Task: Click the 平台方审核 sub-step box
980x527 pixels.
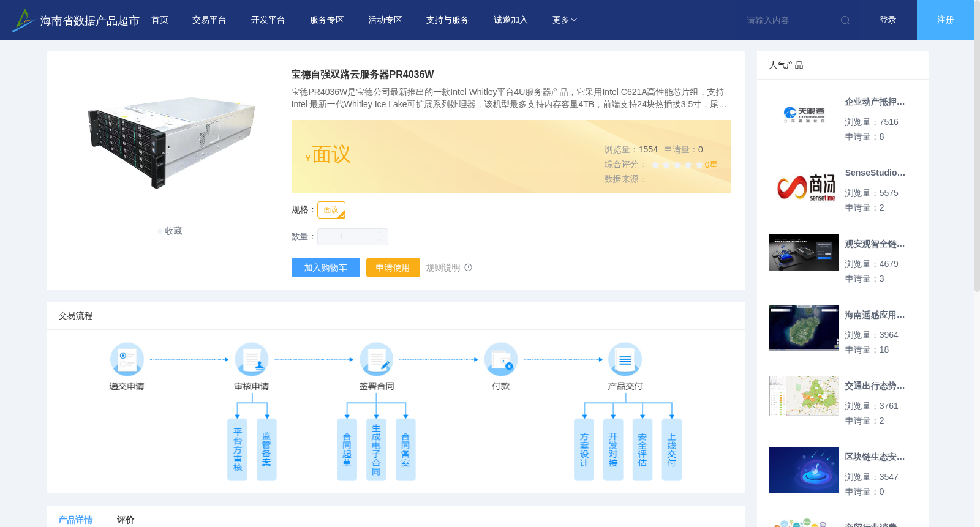Action: [x=238, y=450]
